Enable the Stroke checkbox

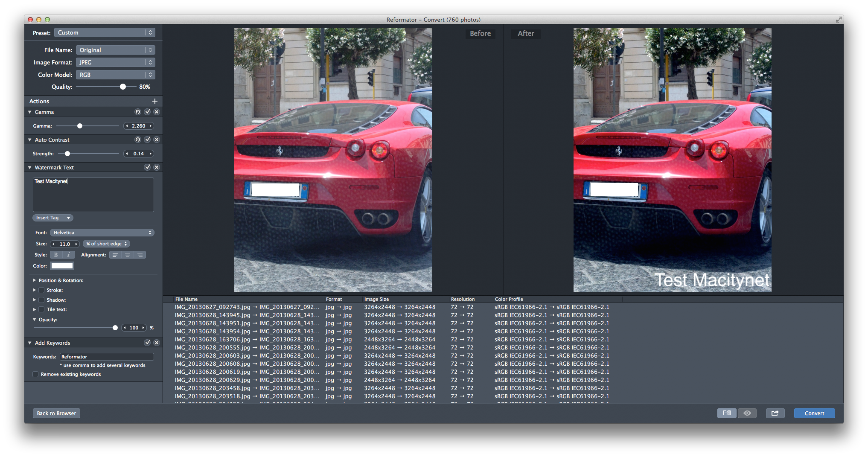click(x=41, y=290)
